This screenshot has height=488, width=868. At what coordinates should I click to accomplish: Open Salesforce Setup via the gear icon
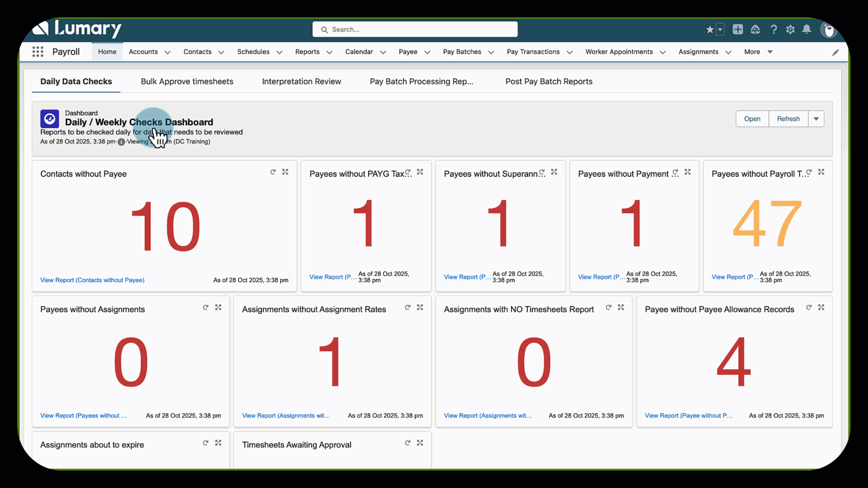click(790, 29)
